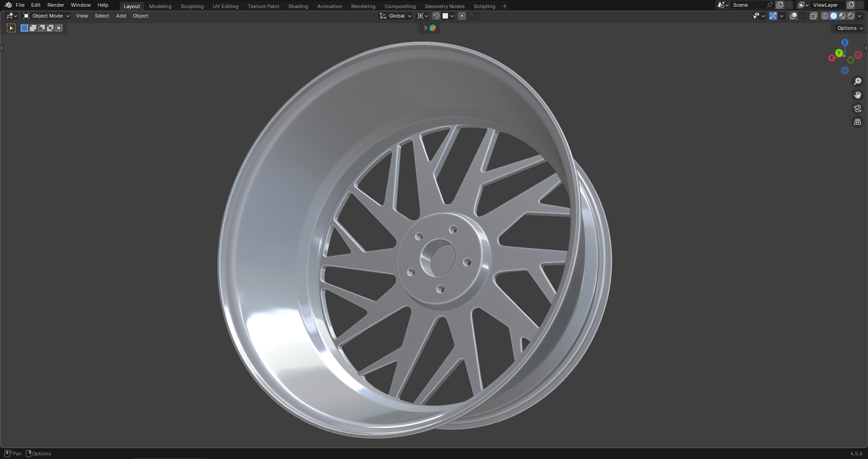Toggle viewport gizmos display

click(x=773, y=16)
